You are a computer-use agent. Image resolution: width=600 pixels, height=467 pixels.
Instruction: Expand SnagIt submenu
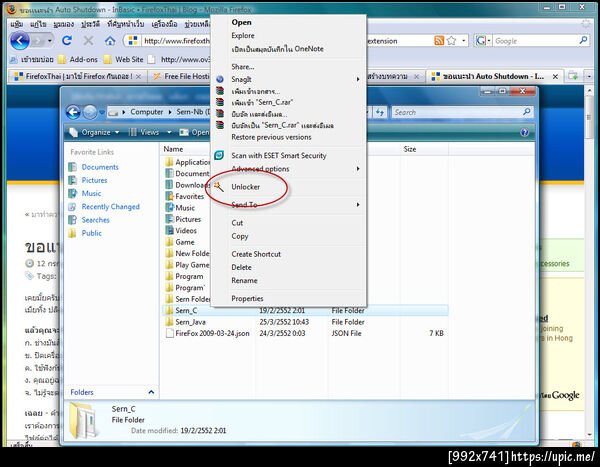tap(289, 79)
